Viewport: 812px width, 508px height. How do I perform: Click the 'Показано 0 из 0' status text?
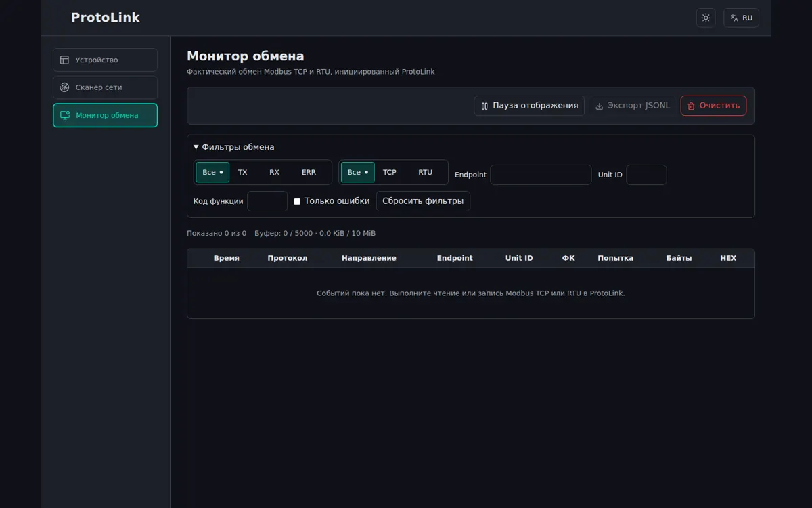(x=217, y=233)
